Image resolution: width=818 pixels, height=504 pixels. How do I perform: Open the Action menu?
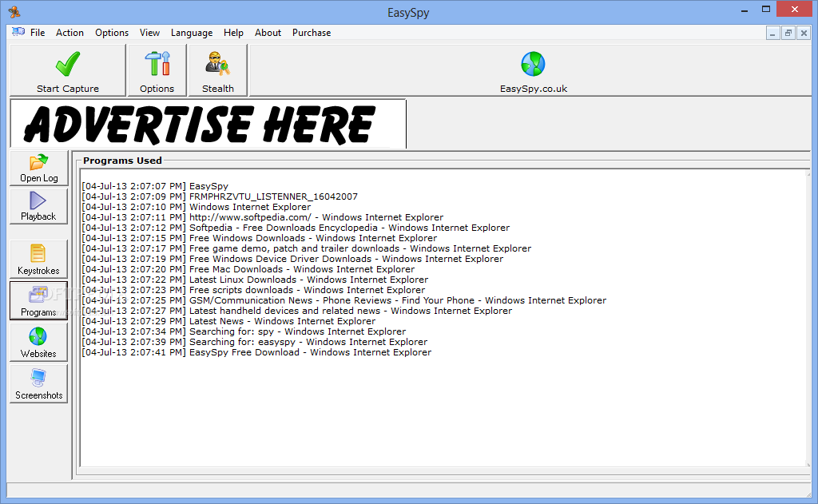pyautogui.click(x=70, y=32)
